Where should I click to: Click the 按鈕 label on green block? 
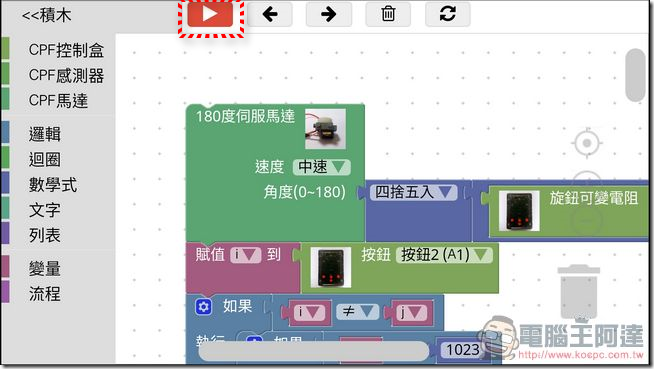point(376,255)
